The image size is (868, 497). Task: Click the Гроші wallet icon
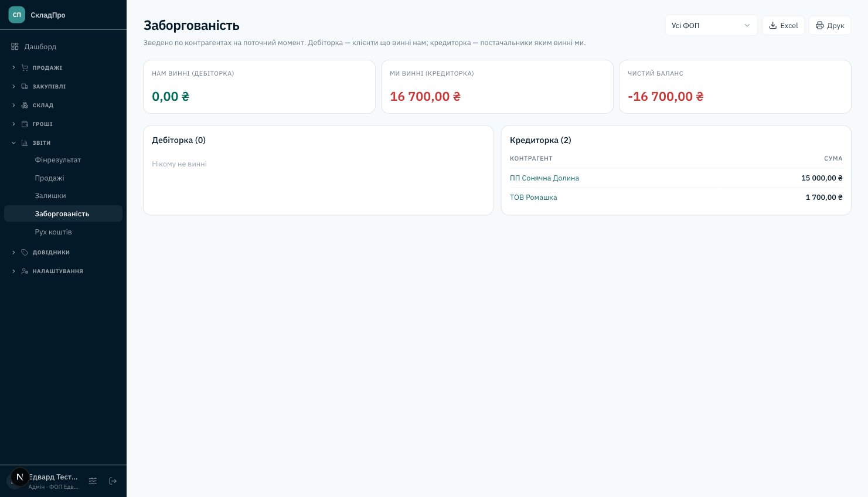pos(25,124)
